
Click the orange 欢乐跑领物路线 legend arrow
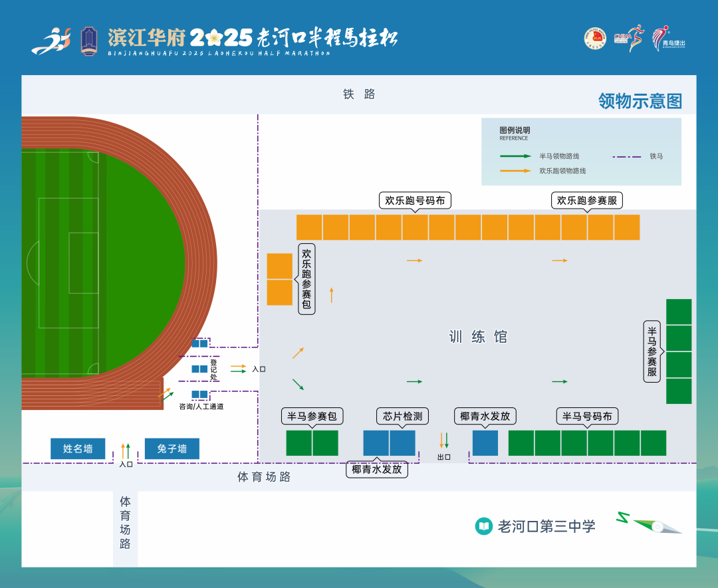click(x=515, y=171)
